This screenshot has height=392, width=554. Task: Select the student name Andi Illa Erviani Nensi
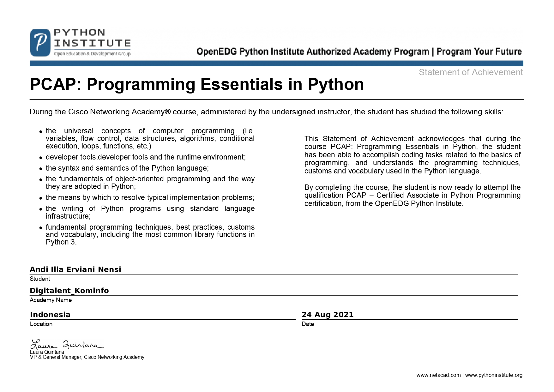pos(75,269)
